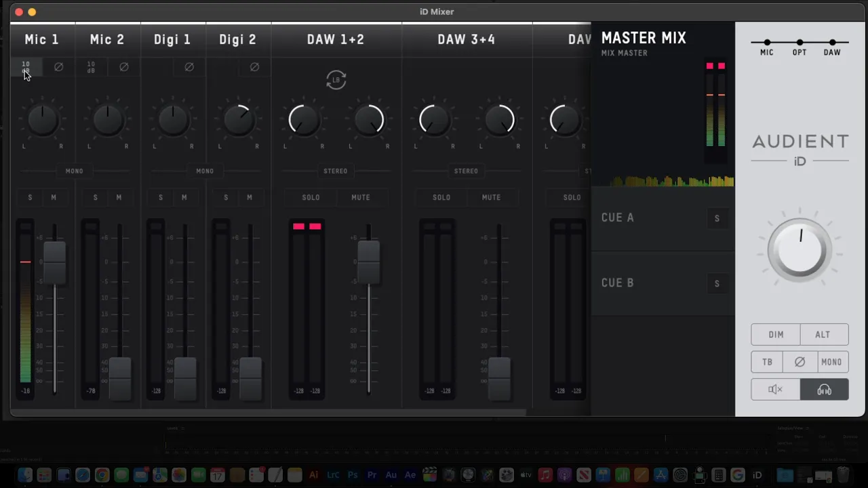Select the headphones output icon
Viewport: 868px width, 488px height.
tap(825, 390)
